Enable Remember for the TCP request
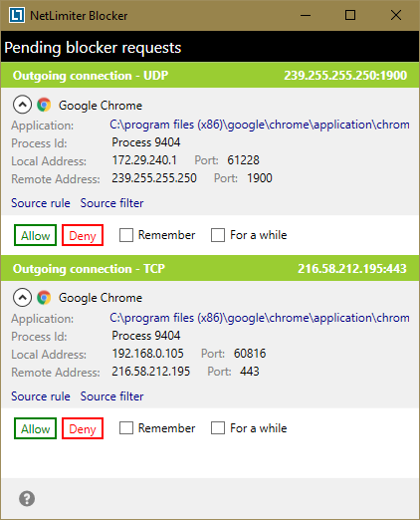Screen dimensions: 420x520 coord(126,428)
